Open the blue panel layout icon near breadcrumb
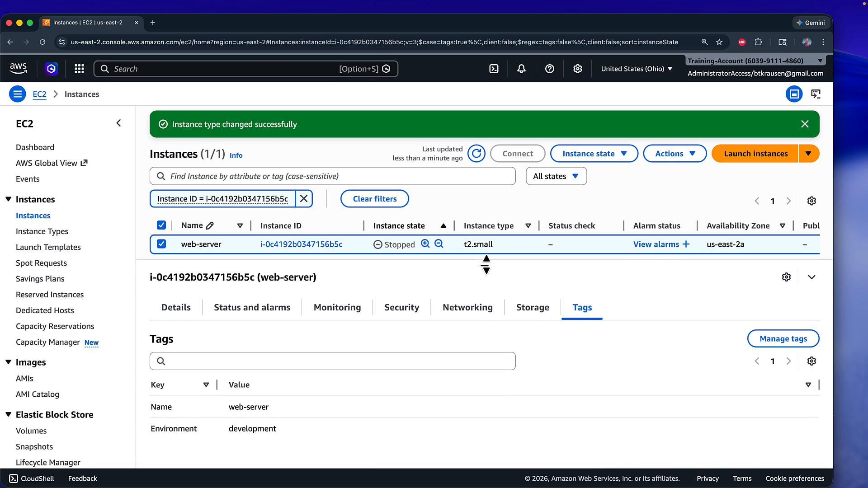Viewport: 868px width, 488px height. tap(794, 94)
